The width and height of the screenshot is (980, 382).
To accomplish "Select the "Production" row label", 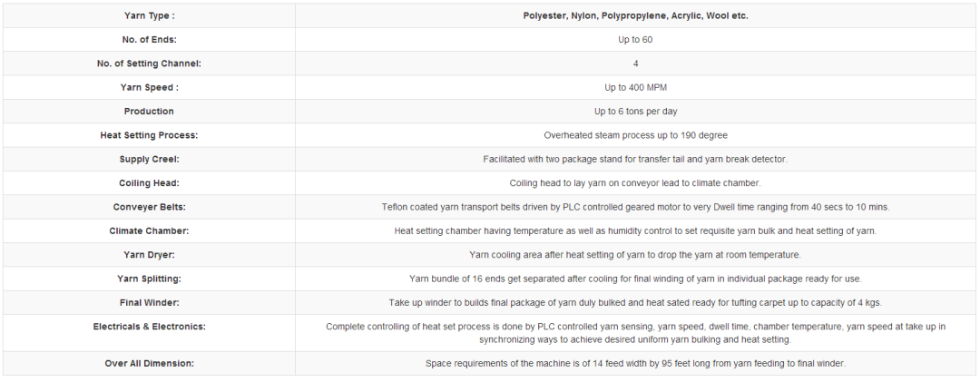I will [x=149, y=112].
